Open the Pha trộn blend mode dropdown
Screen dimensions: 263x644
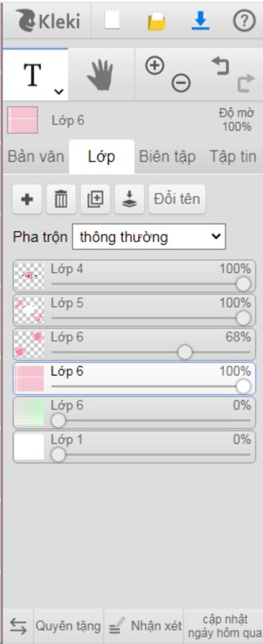coord(149,236)
